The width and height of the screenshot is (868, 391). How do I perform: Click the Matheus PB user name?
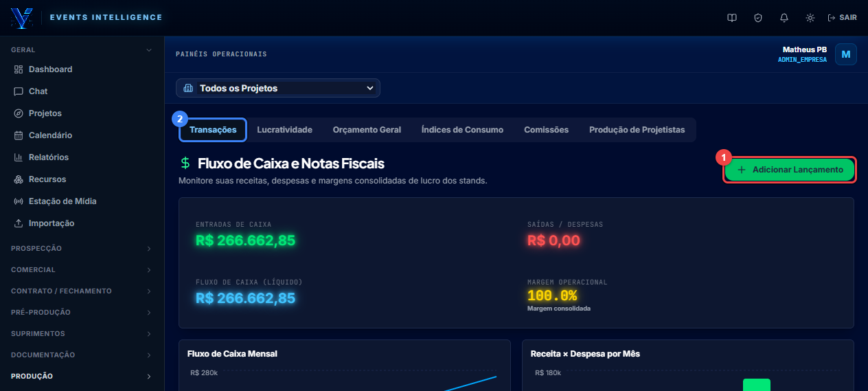[x=804, y=49]
